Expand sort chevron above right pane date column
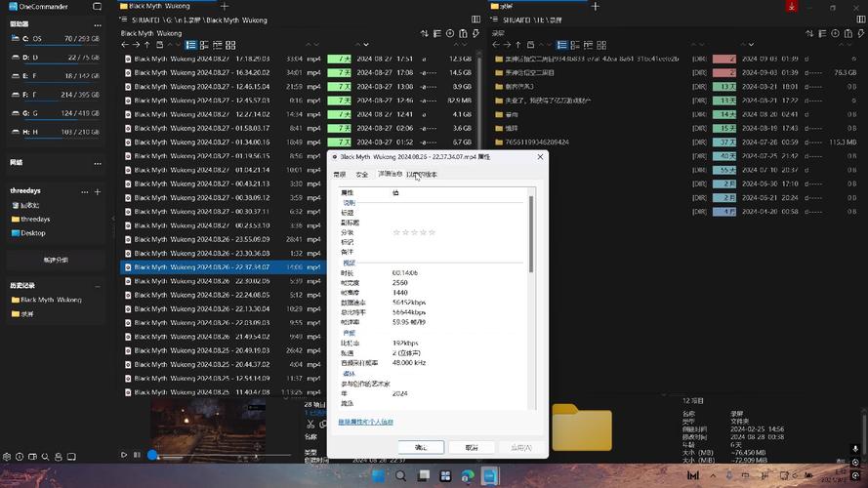This screenshot has width=868, height=488. click(751, 44)
